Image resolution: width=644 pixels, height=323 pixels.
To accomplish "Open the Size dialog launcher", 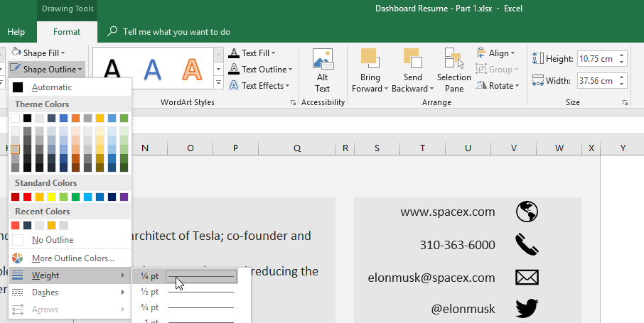I will point(625,103).
